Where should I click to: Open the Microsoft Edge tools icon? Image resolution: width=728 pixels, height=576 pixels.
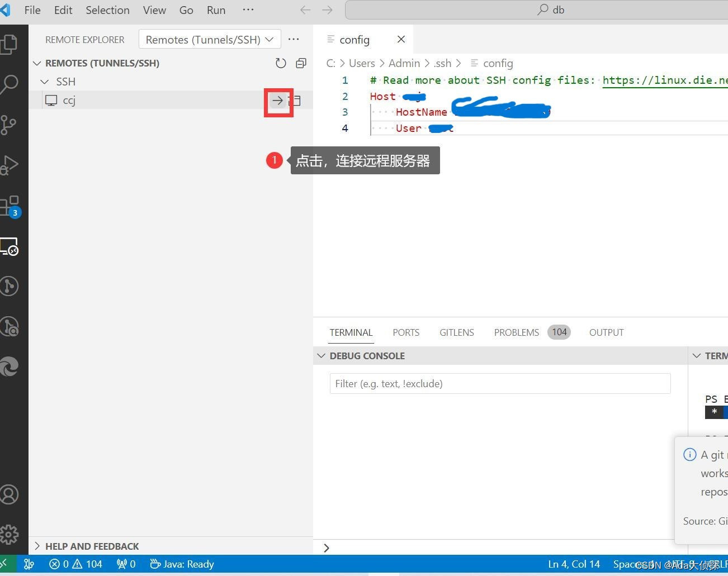coord(9,366)
